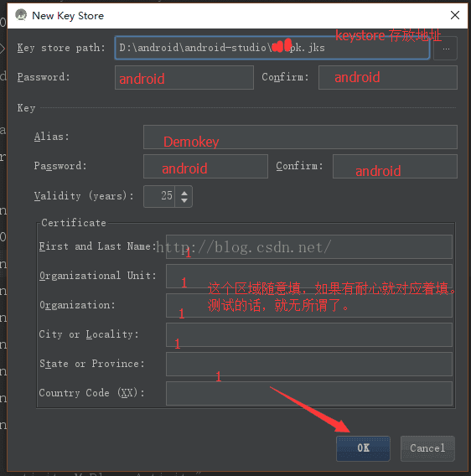Increase Validity years with the up arrow
The height and width of the screenshot is (476, 471).
pos(184,192)
